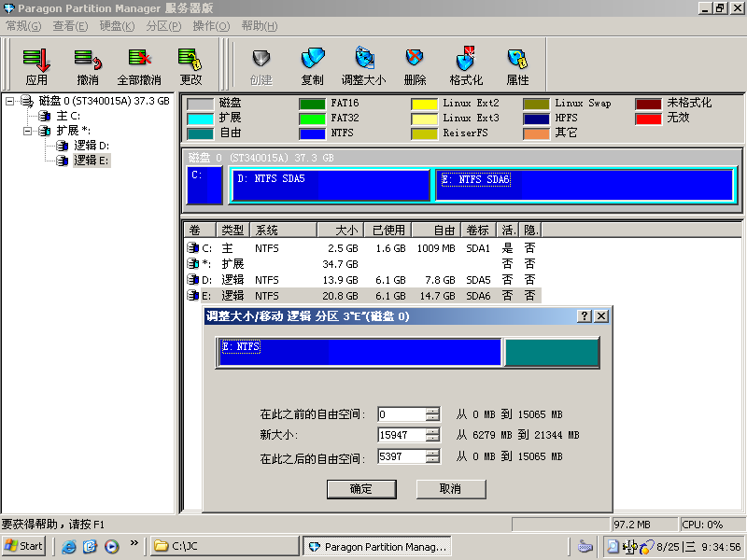Click the 无效 red color swatch in legend
This screenshot has width=747, height=560.
tap(648, 119)
